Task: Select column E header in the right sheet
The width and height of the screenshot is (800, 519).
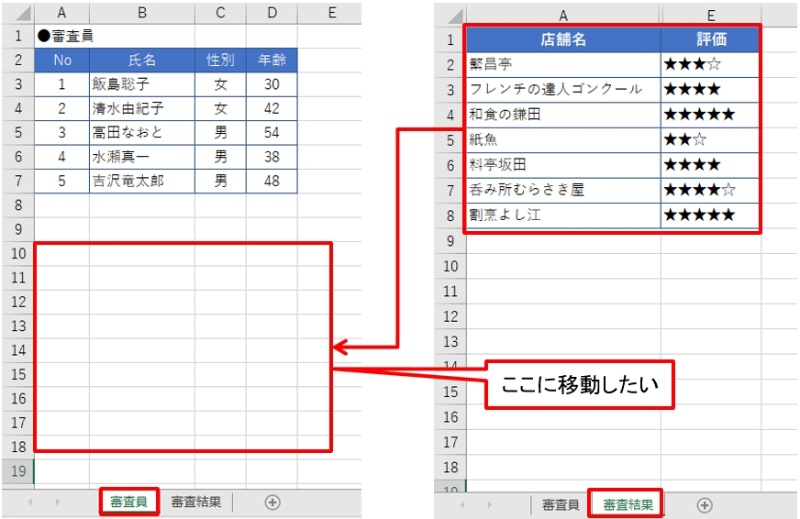Action: (x=711, y=15)
